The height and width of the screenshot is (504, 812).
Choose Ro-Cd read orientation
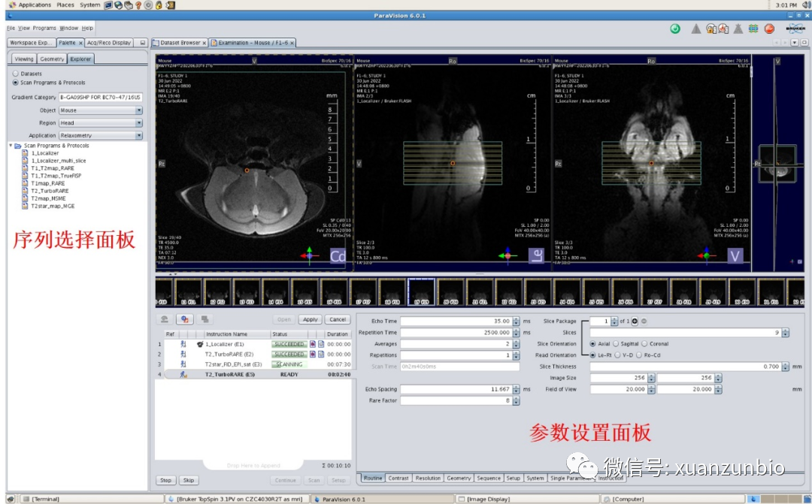coord(639,355)
